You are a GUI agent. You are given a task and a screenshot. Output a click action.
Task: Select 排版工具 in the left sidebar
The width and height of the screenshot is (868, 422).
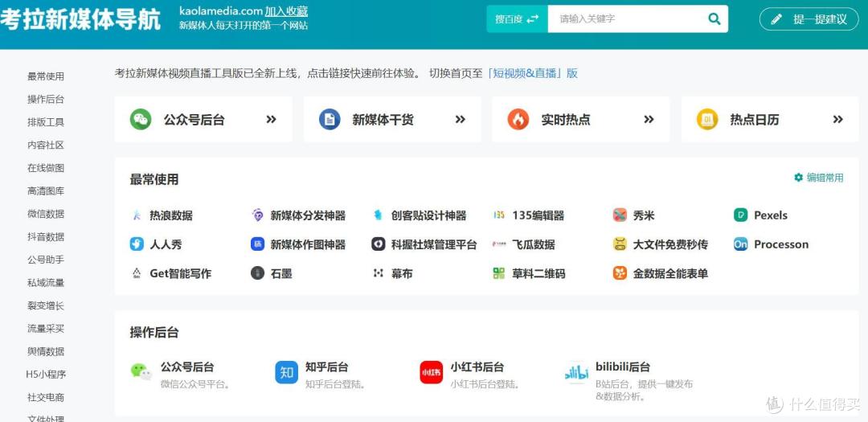[46, 122]
